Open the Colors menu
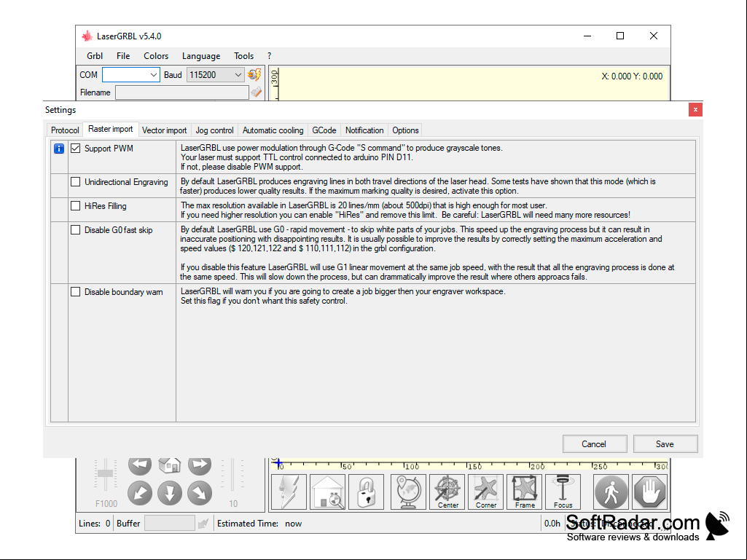The image size is (747, 560). [156, 56]
